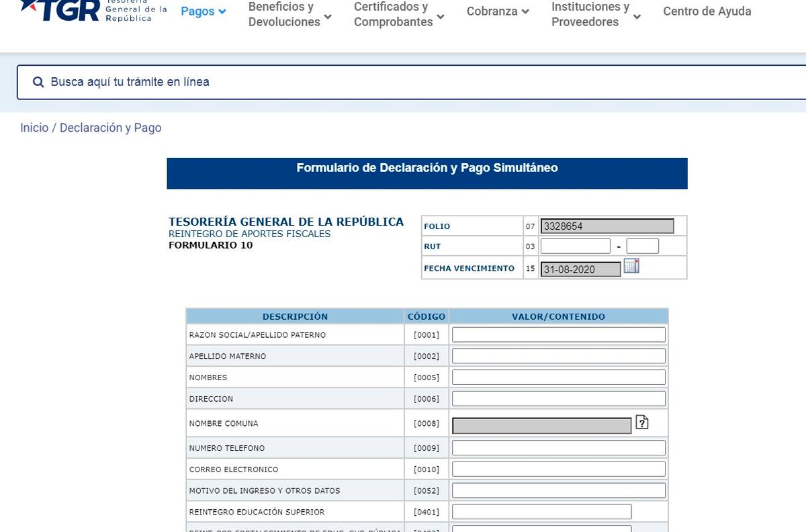Click the Apellido Materno field
The height and width of the screenshot is (532, 806).
tap(559, 356)
